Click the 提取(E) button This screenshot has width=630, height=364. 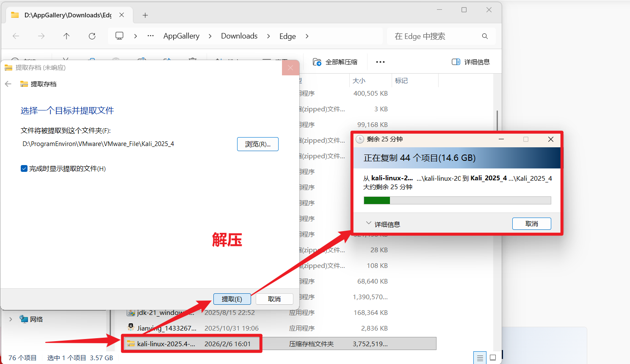232,299
